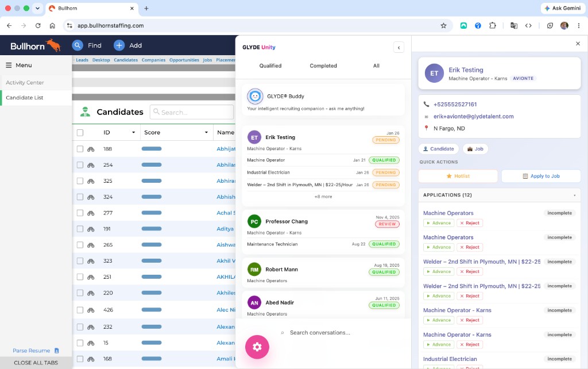Screen dimensions: 588x369
Task: Bookmark page with the star icon
Action: [x=444, y=25]
